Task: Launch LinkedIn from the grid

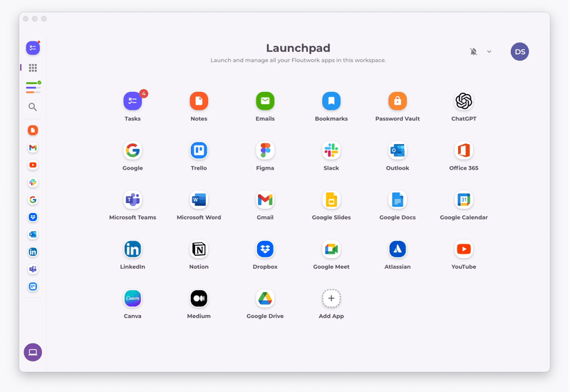Action: click(133, 249)
